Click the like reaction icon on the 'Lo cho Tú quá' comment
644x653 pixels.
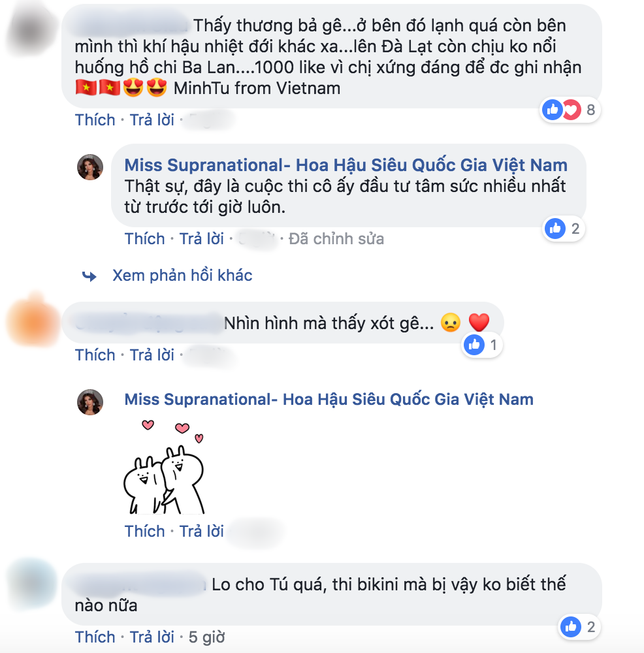571,626
